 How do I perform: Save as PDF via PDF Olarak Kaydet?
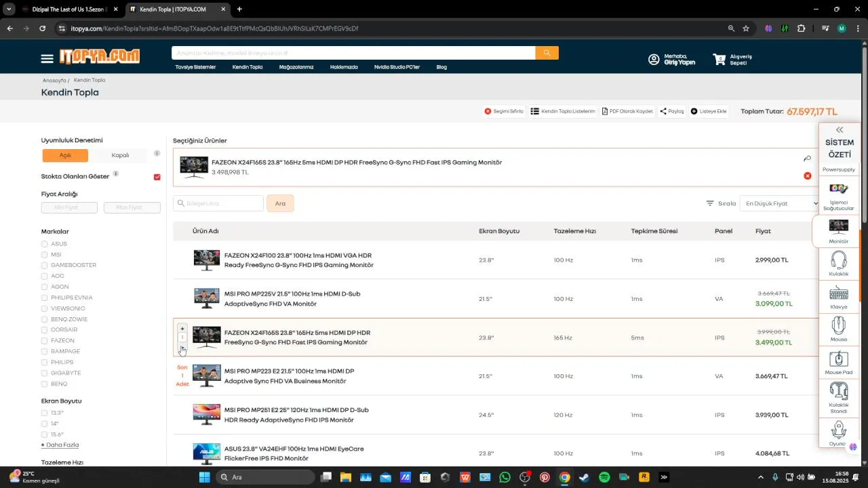pyautogui.click(x=627, y=111)
